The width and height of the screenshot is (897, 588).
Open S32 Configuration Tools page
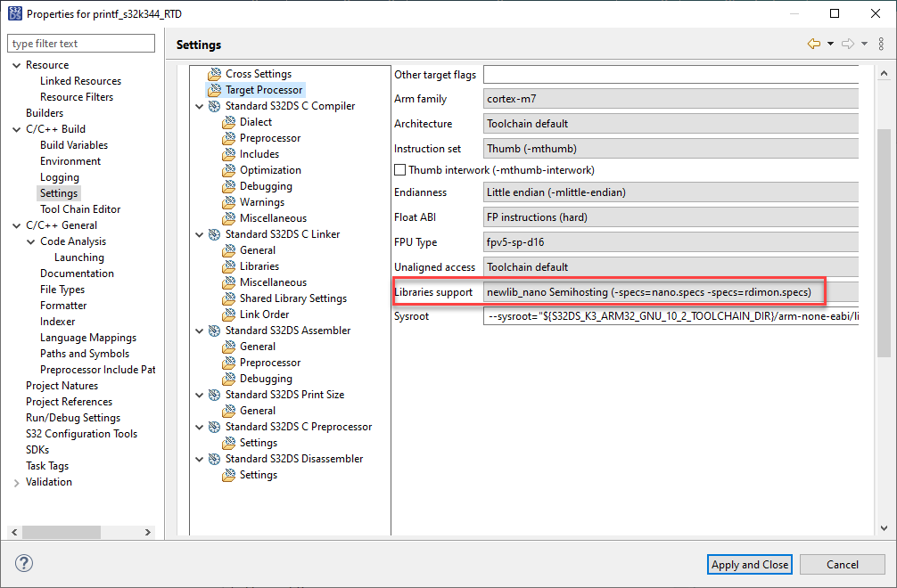click(x=81, y=434)
